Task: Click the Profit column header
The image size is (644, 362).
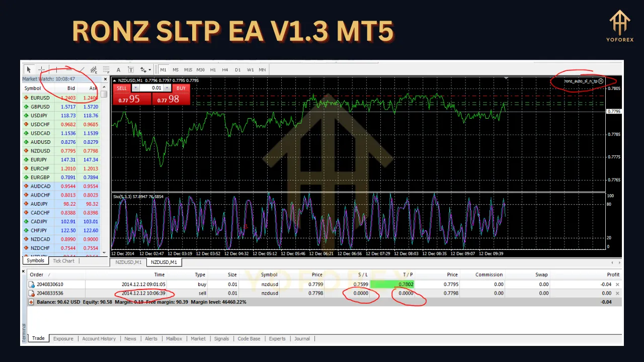Action: click(x=613, y=275)
